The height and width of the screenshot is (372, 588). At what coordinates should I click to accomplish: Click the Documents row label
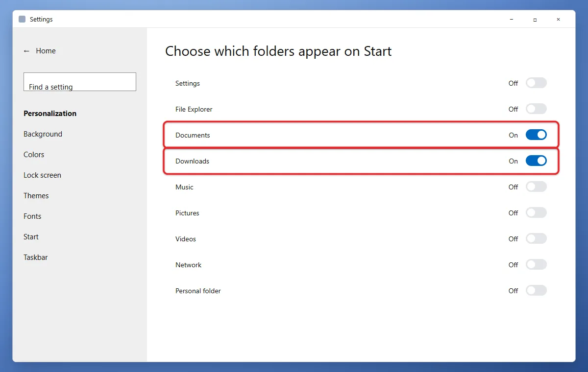(x=193, y=135)
